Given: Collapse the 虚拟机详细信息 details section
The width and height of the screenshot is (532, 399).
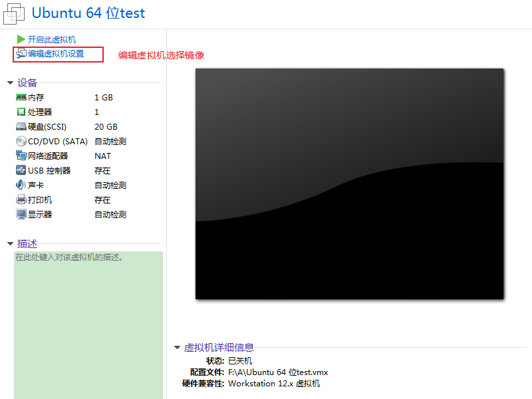Looking at the screenshot, I should [177, 348].
